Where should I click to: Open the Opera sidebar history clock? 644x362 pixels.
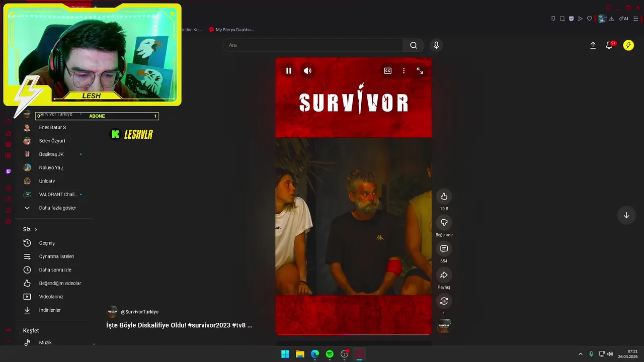8,199
